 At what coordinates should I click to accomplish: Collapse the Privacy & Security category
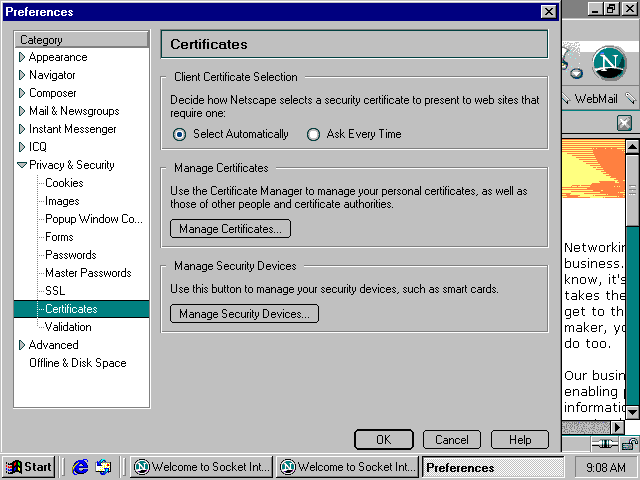coord(22,165)
